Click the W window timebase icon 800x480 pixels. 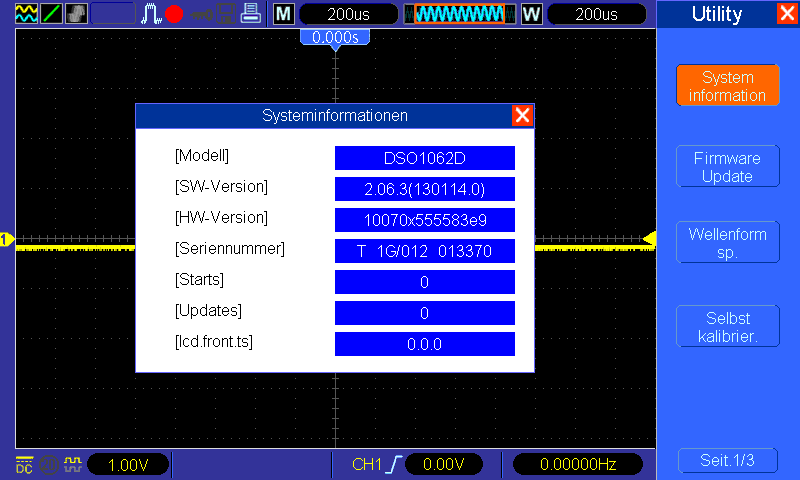tap(532, 14)
